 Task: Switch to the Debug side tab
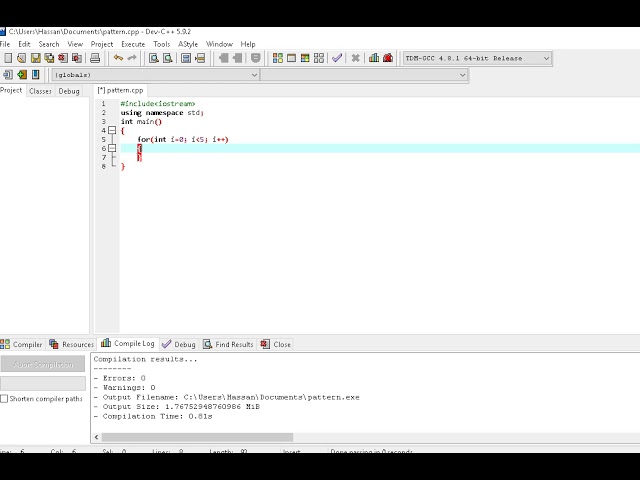pyautogui.click(x=69, y=91)
